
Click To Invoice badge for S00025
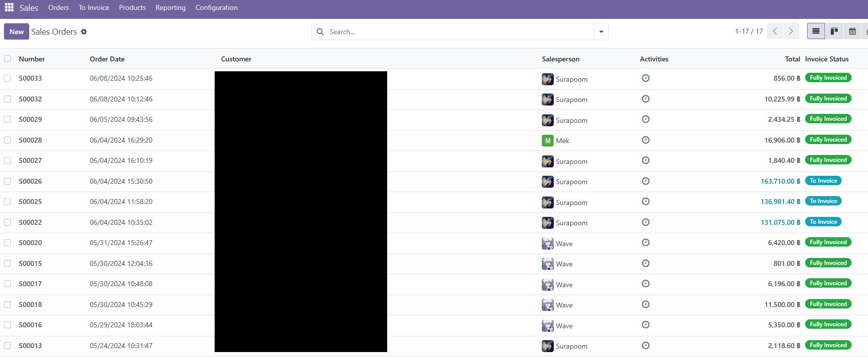[823, 201]
